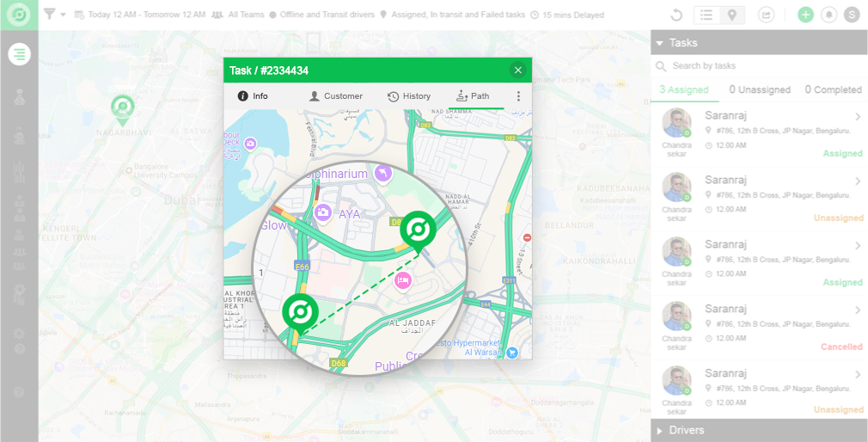The image size is (868, 442).
Task: Collapse the Tasks panel header
Action: pos(759,43)
